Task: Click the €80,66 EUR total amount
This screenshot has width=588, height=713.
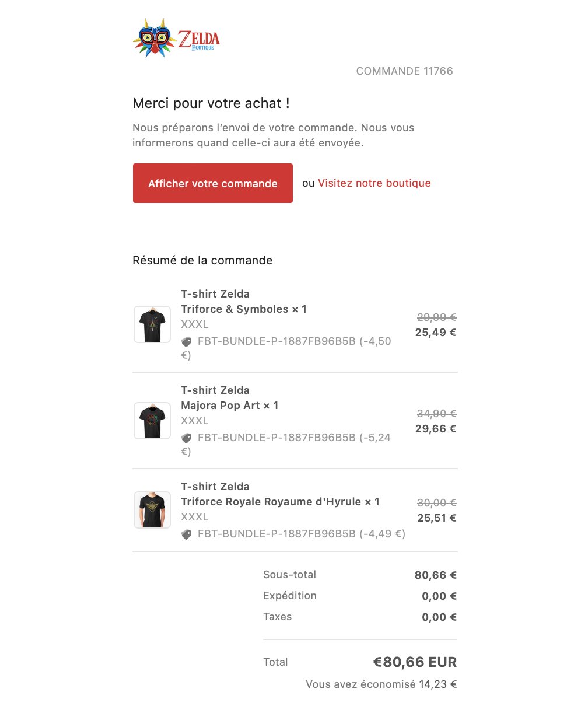Action: [x=415, y=662]
